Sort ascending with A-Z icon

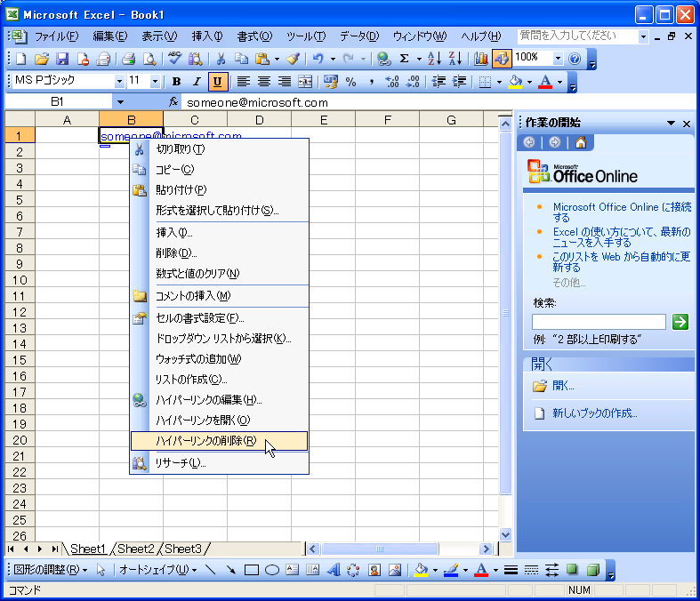(x=434, y=59)
